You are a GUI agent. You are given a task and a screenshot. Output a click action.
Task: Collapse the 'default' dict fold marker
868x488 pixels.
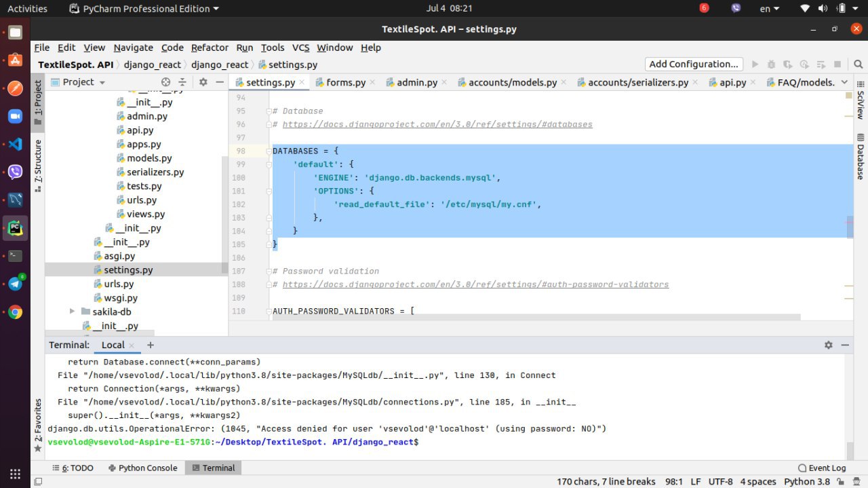(x=269, y=164)
